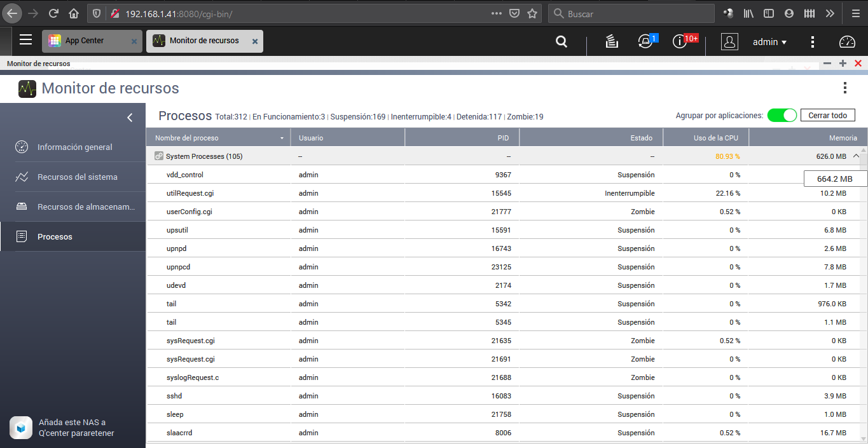The height and width of the screenshot is (448, 868).
Task: Click the Añada este NAS a Q'center banner
Action: point(72,428)
